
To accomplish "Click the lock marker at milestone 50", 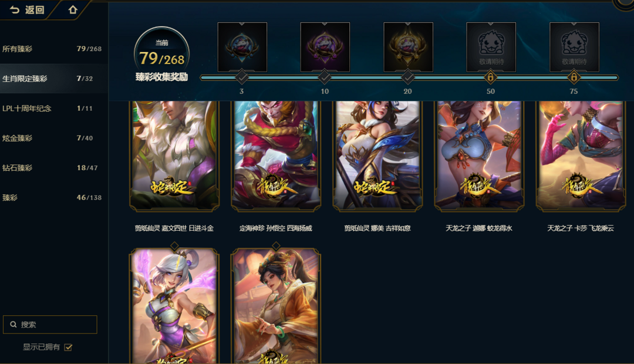I will coord(490,77).
